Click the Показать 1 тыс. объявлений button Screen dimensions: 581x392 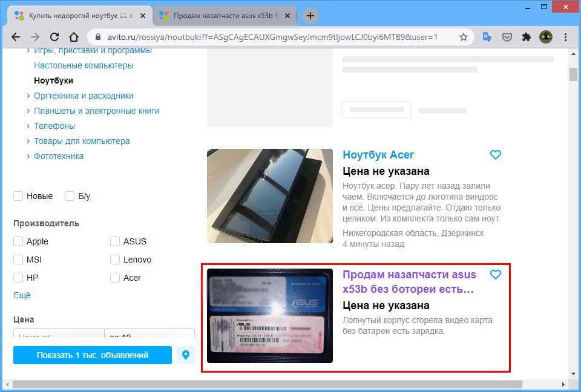tap(92, 355)
